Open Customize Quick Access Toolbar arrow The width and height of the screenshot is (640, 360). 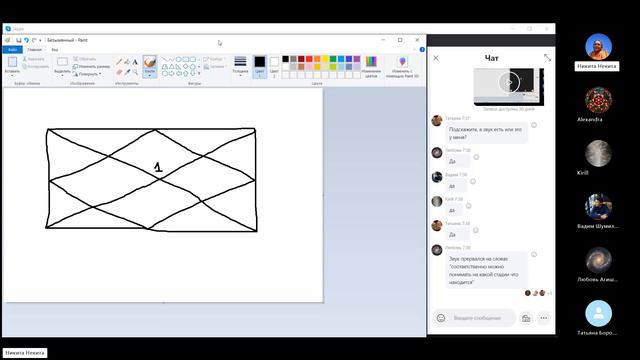click(x=40, y=40)
